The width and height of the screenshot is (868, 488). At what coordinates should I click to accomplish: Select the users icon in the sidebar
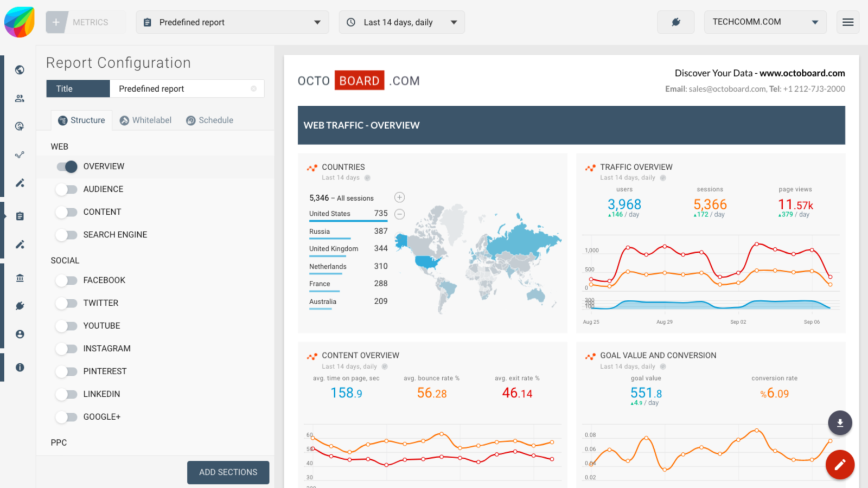pos(20,98)
